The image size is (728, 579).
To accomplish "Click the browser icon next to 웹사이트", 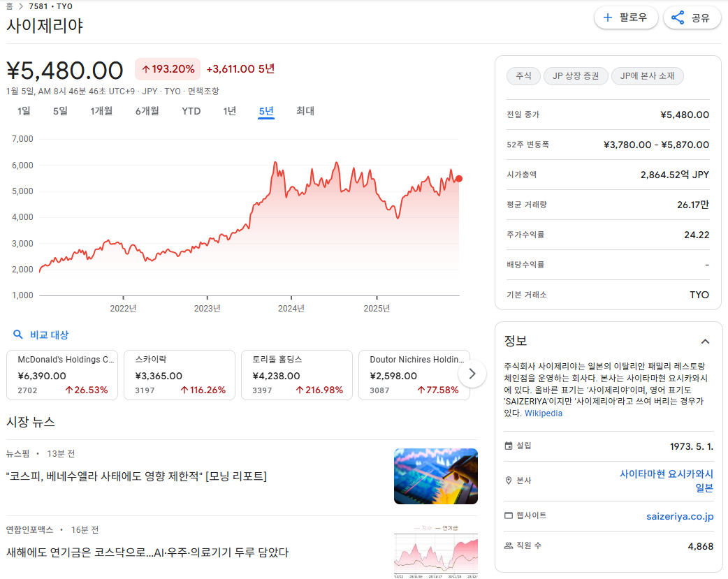I will pos(509,515).
